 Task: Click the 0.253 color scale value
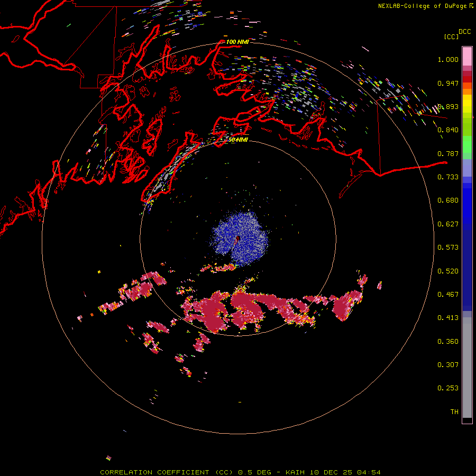448,388
